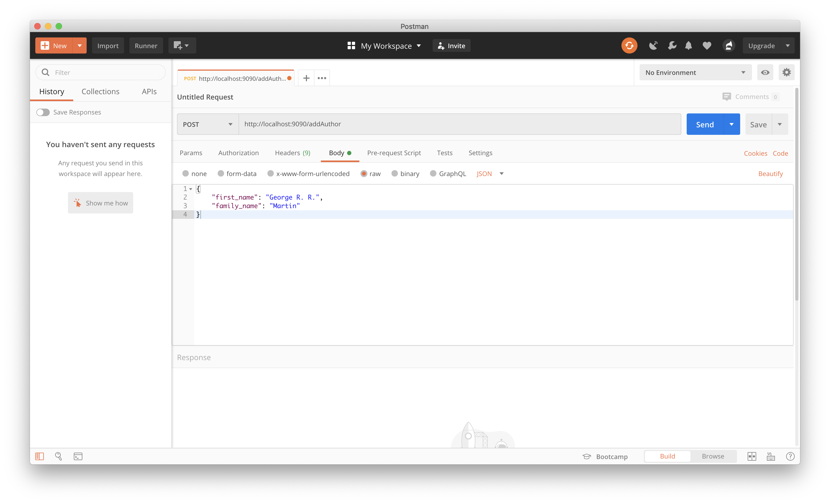
Task: Switch to the Collections tab
Action: [100, 92]
